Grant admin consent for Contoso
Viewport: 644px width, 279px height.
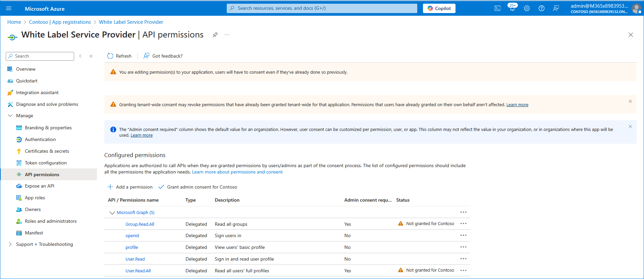pyautogui.click(x=198, y=187)
